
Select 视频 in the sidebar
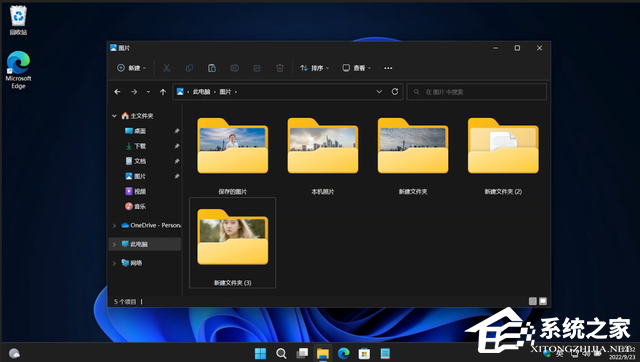[136, 191]
